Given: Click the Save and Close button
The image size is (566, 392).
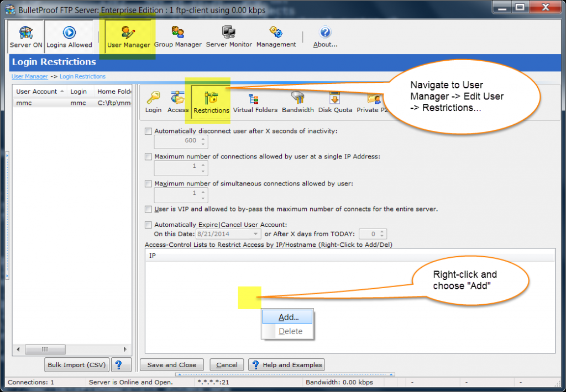Looking at the screenshot, I should click(x=171, y=364).
